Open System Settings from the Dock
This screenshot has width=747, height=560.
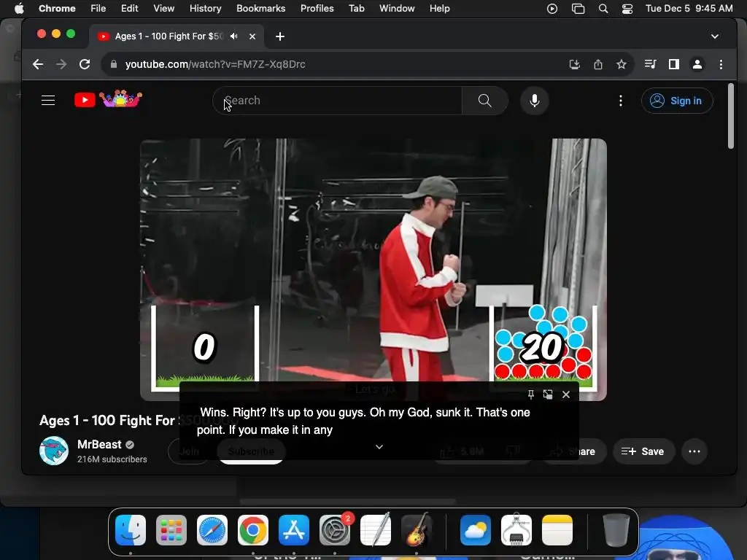click(334, 530)
